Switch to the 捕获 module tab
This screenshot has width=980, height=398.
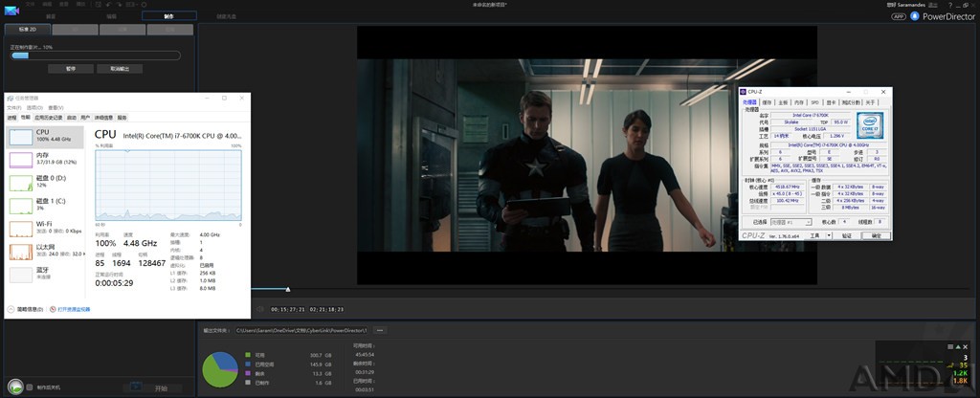click(51, 16)
